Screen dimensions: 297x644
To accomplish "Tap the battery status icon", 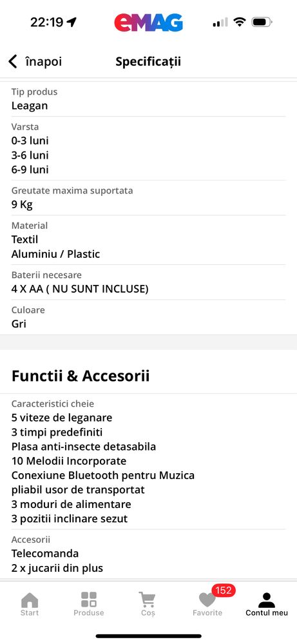I will point(262,22).
